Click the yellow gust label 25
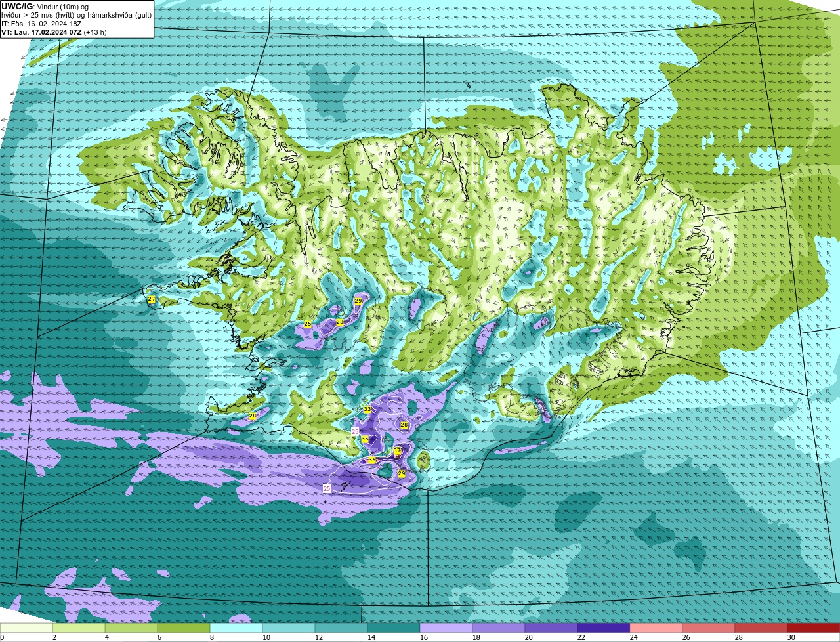Screen dimensions: 840x642 click(x=308, y=324)
